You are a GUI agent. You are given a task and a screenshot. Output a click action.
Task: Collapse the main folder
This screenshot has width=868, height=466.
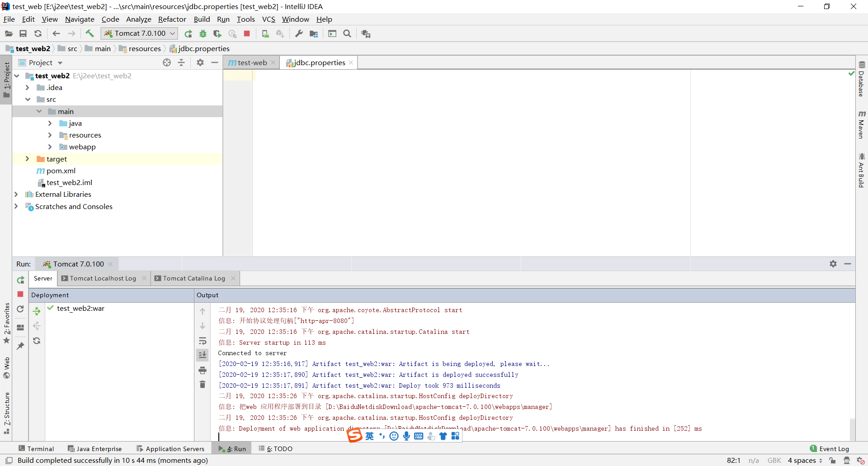pos(39,111)
